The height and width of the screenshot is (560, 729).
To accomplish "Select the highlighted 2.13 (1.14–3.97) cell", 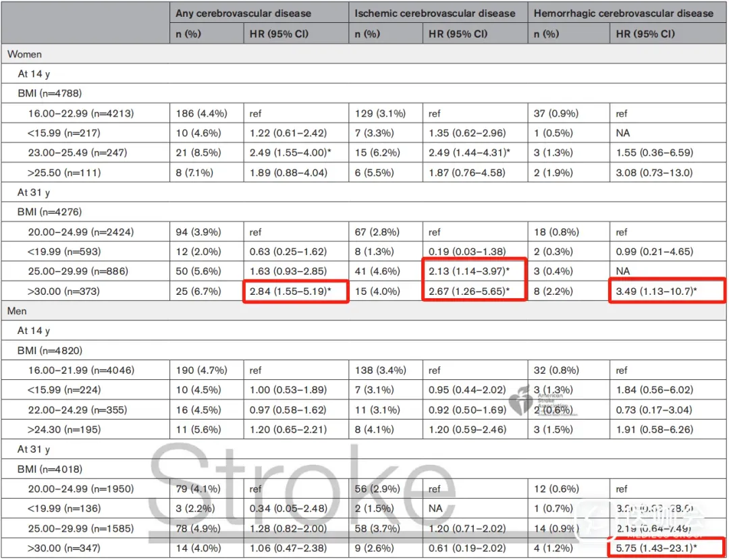I will (474, 271).
